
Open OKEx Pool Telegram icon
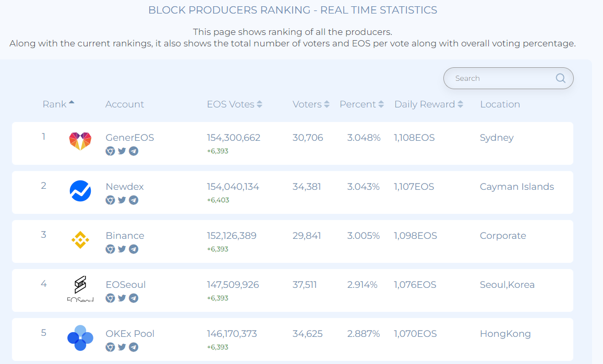coord(134,347)
